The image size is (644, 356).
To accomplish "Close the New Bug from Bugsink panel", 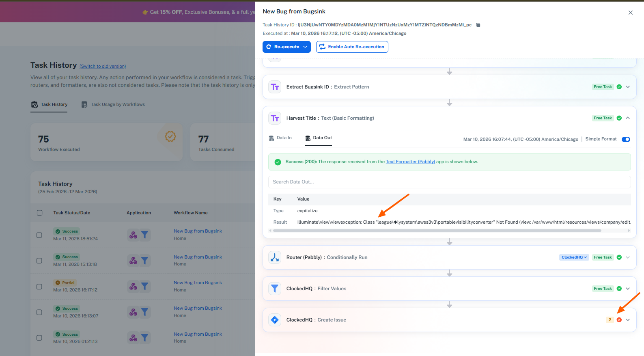I will pos(630,13).
